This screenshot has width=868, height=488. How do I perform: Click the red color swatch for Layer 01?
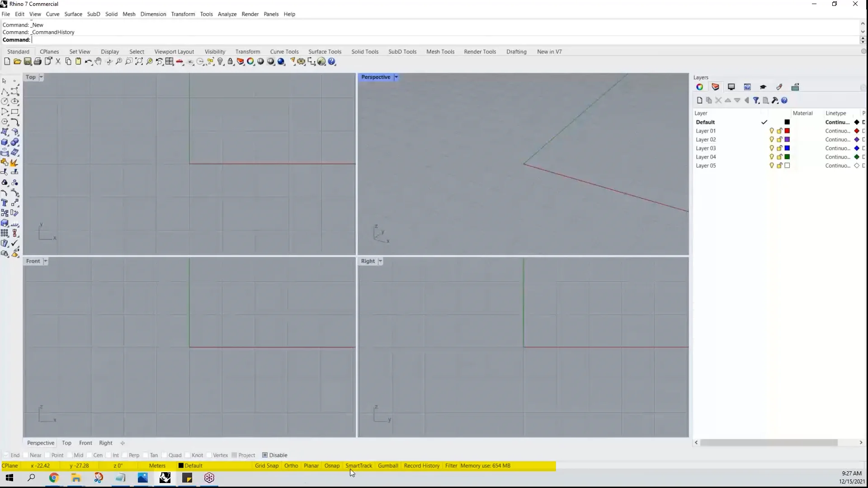click(788, 131)
